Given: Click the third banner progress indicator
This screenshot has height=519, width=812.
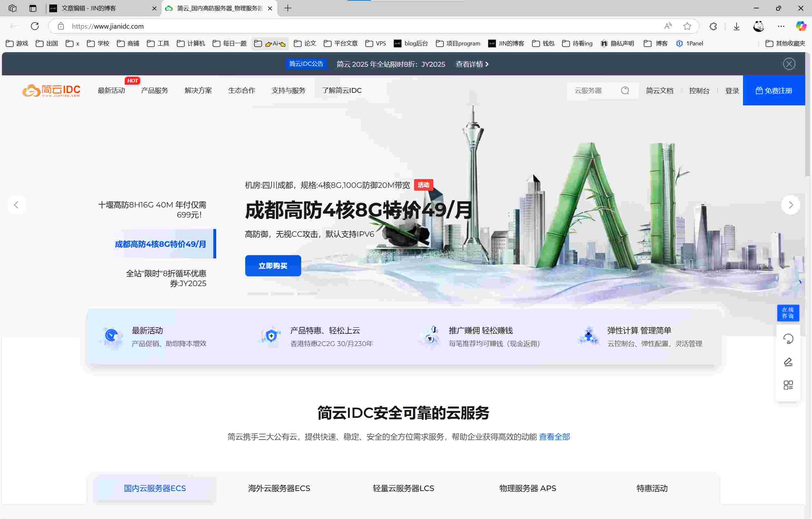Looking at the screenshot, I should coord(307,294).
